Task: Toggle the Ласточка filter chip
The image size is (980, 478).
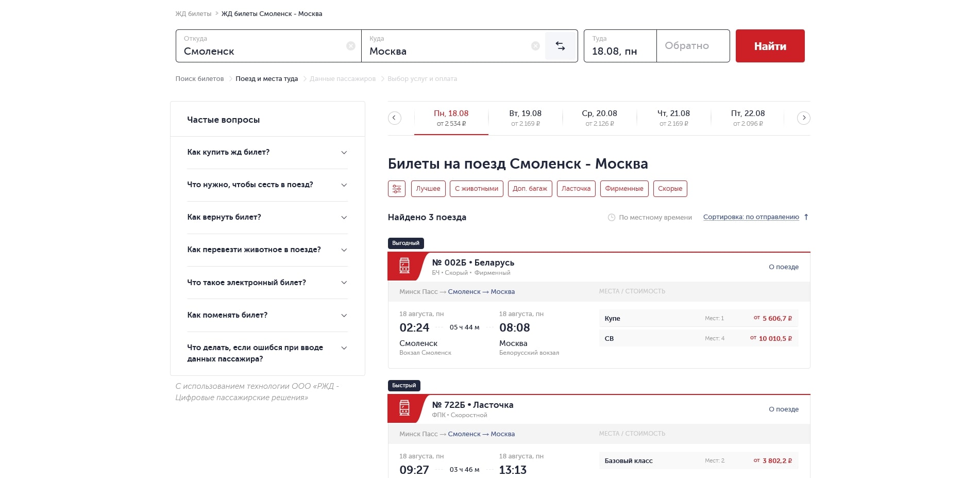Action: click(576, 189)
